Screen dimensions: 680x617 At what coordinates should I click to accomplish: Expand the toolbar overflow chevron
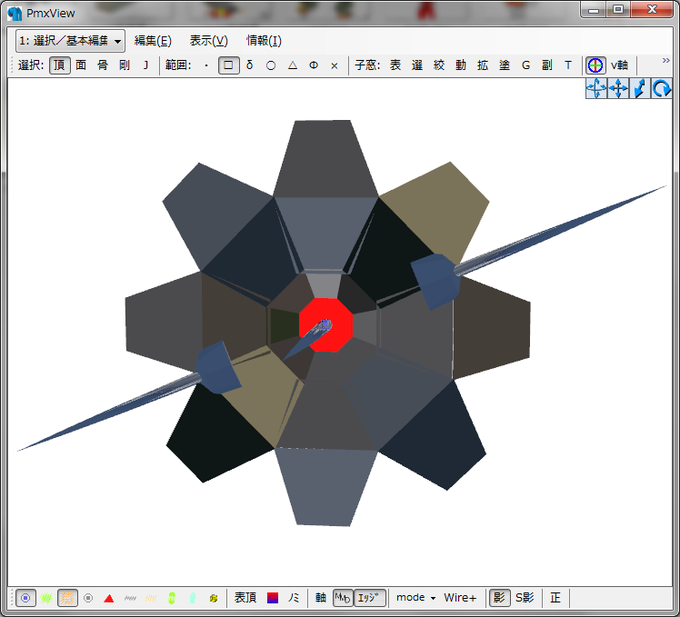pos(666,61)
